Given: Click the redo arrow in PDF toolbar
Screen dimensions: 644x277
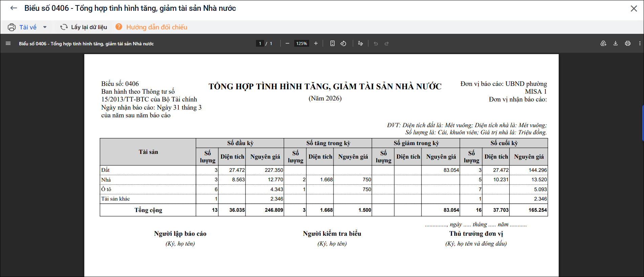Looking at the screenshot, I should tap(387, 43).
